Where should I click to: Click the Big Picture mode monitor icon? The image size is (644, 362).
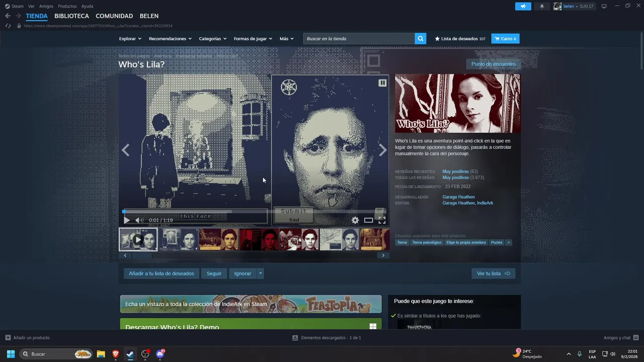604,6
